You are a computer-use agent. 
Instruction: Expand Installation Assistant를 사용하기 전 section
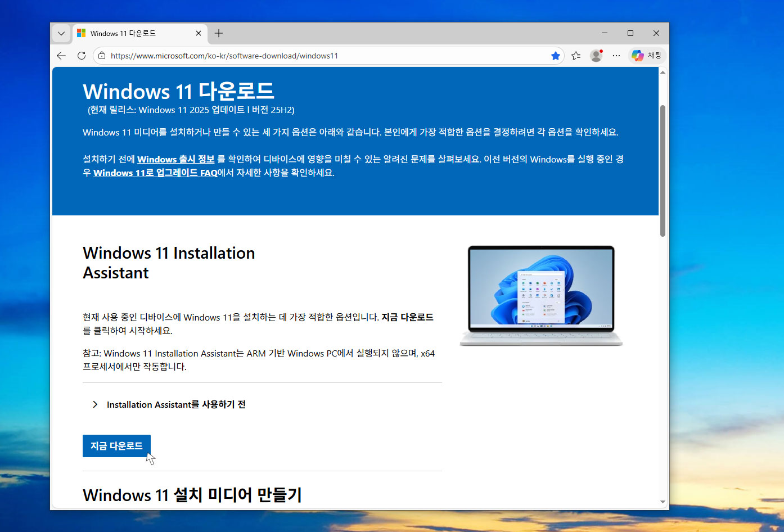(169, 404)
